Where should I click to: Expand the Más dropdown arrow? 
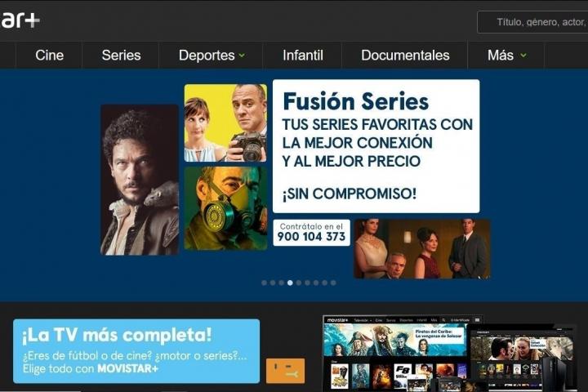click(x=523, y=56)
